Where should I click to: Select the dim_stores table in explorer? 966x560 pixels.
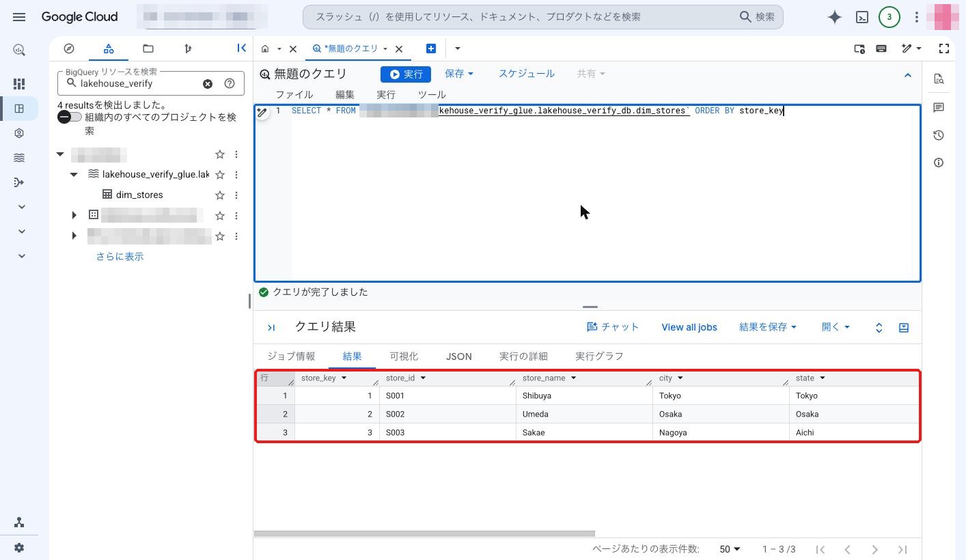tap(139, 195)
